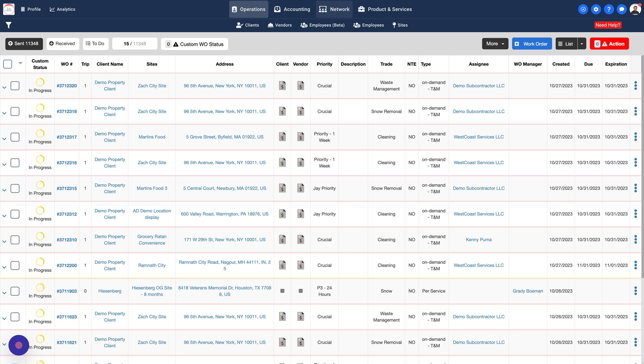The image size is (644, 364).
Task: Open client invoice icon for WO #3712320
Action: point(282,86)
